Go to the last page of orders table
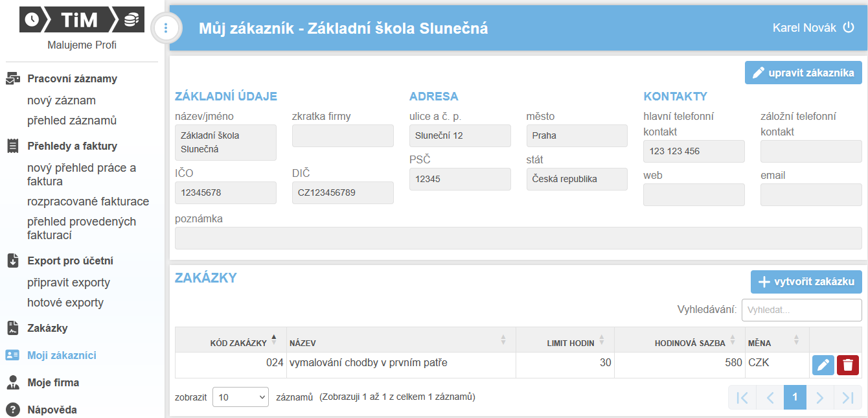Screen dimensions: 868x418 pos(847,397)
